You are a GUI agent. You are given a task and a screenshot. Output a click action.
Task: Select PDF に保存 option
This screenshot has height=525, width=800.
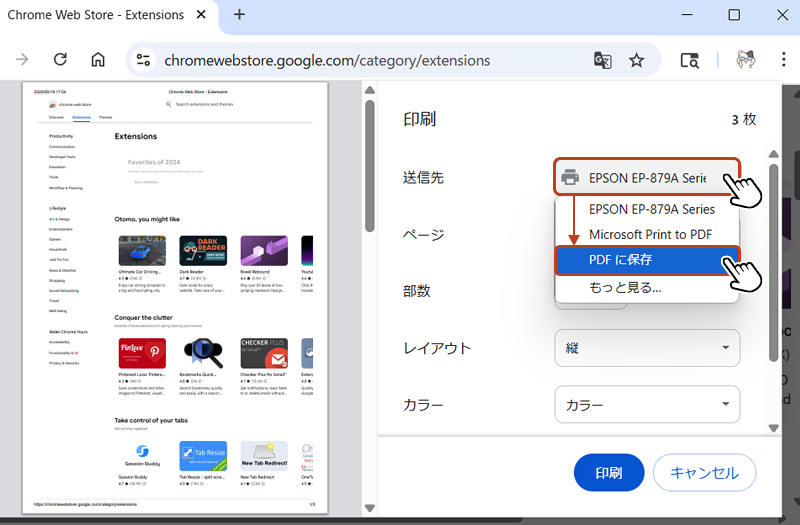(x=647, y=260)
